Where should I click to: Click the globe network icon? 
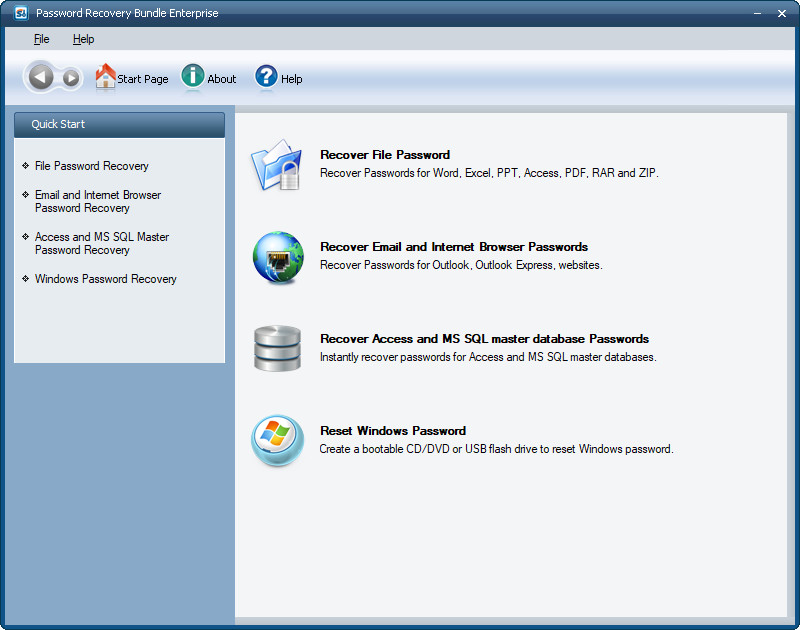(278, 257)
